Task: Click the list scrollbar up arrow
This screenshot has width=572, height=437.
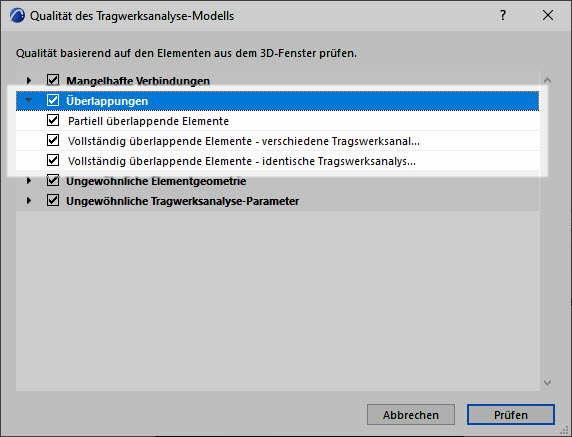Action: pos(547,80)
